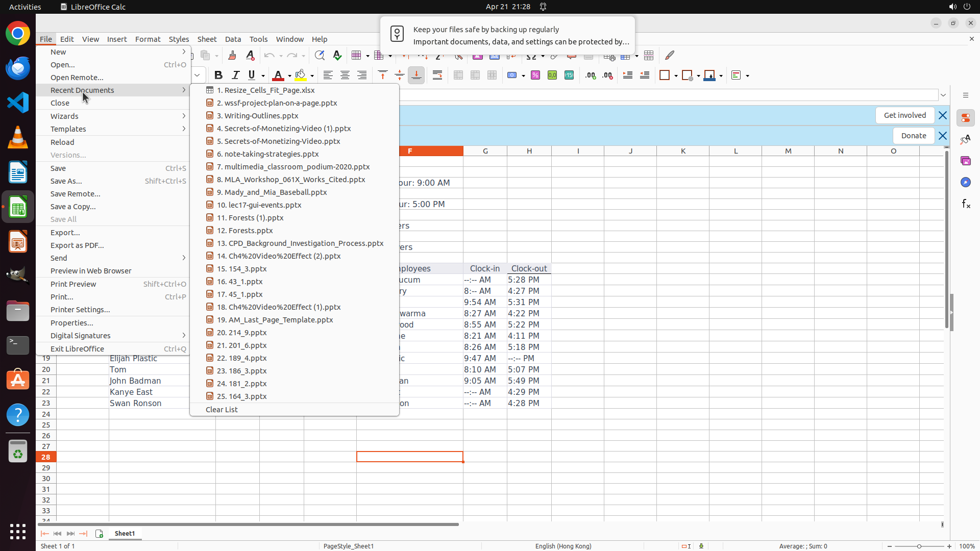Expand the font color dropdown arrow
Viewport: 980px width, 551px height.
289,76
